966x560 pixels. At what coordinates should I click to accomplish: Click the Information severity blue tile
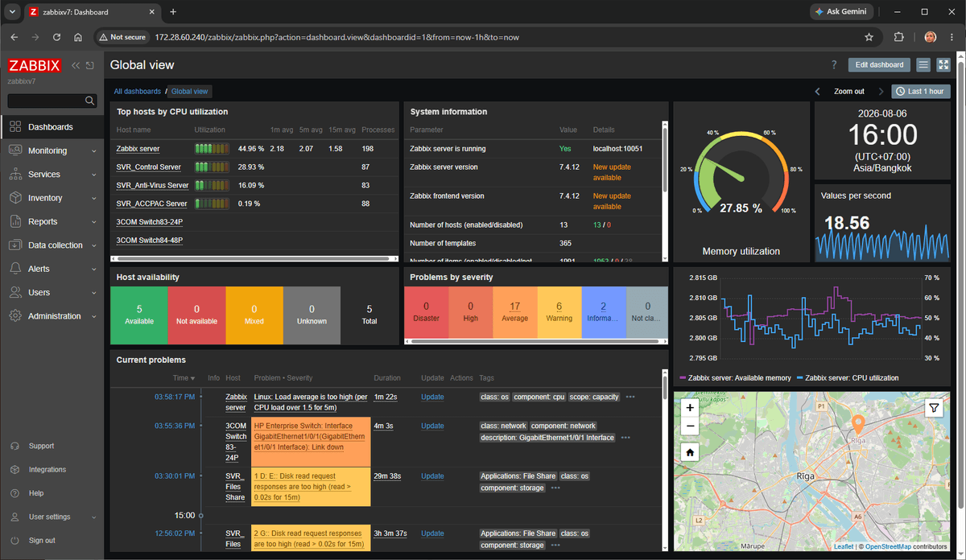click(604, 312)
